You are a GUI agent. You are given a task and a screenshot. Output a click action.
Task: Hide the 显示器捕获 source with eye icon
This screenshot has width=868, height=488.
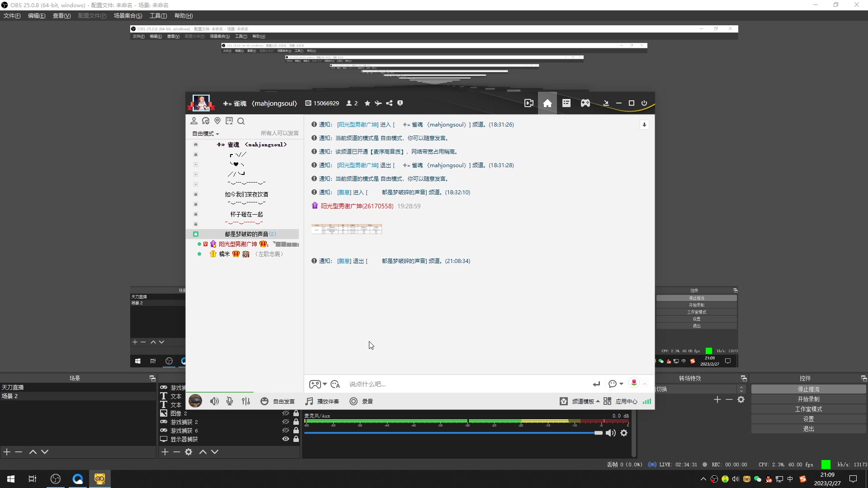tap(286, 439)
